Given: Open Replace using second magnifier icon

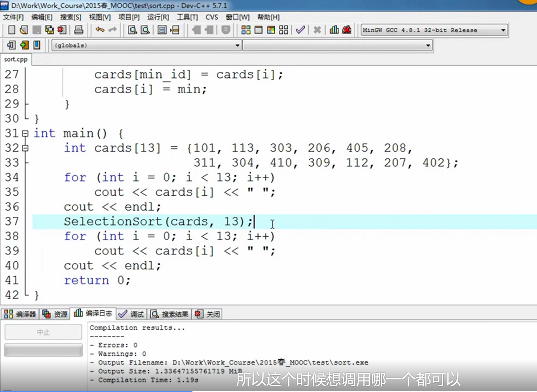Looking at the screenshot, I should 145,30.
